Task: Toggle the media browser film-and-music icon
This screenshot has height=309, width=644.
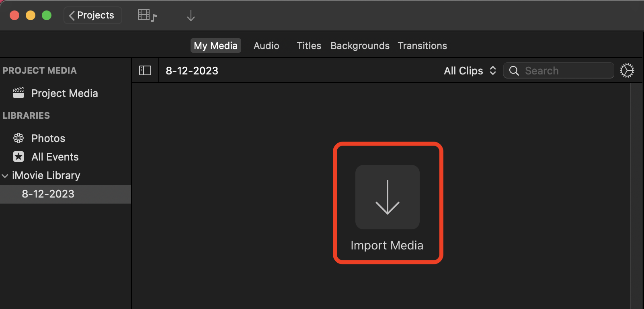Action: (x=147, y=16)
